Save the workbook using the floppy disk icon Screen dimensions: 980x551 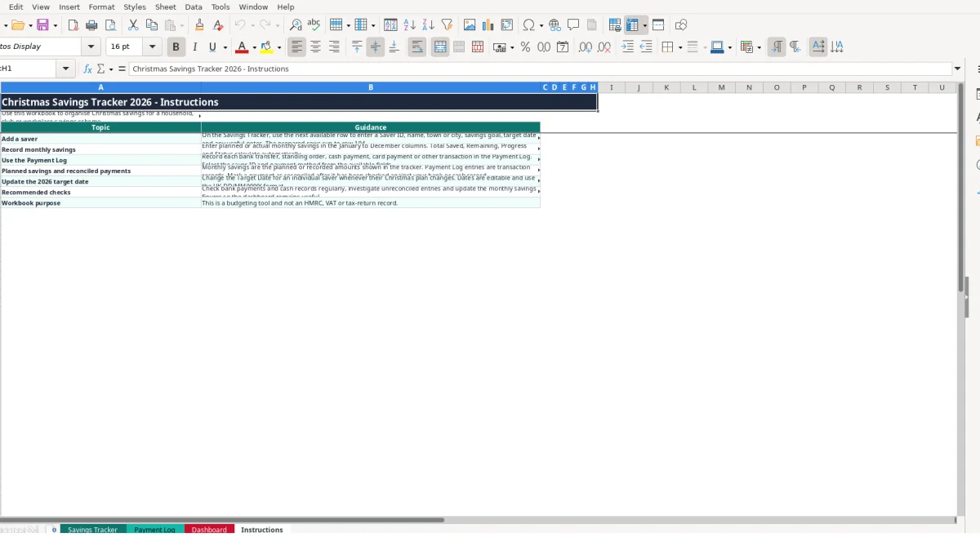(x=42, y=25)
